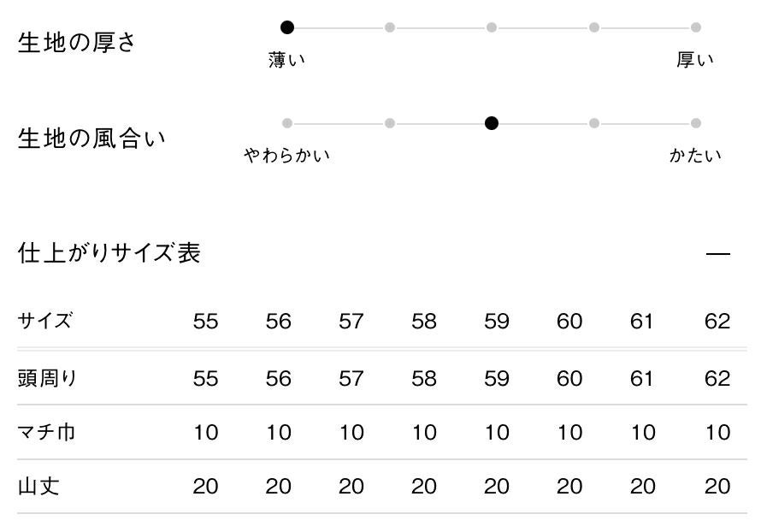The image size is (761, 532).
Task: Click the 仕上がりサイズ表 heading
Action: point(109,253)
